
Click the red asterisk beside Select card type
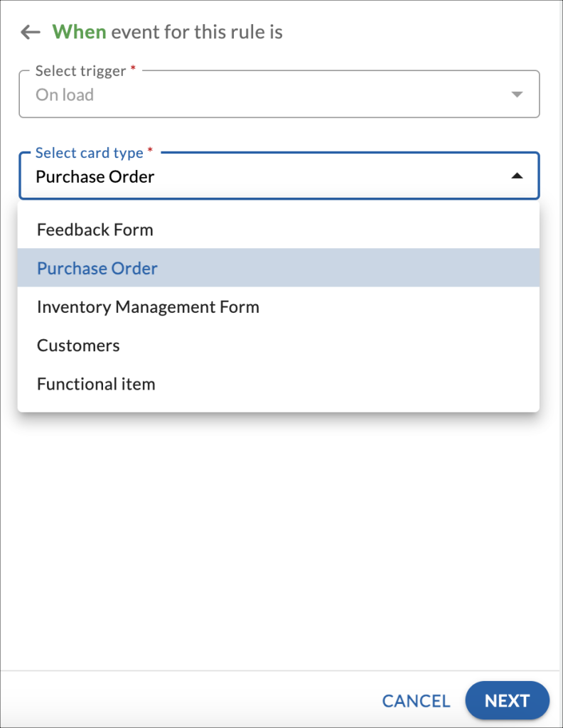(150, 152)
